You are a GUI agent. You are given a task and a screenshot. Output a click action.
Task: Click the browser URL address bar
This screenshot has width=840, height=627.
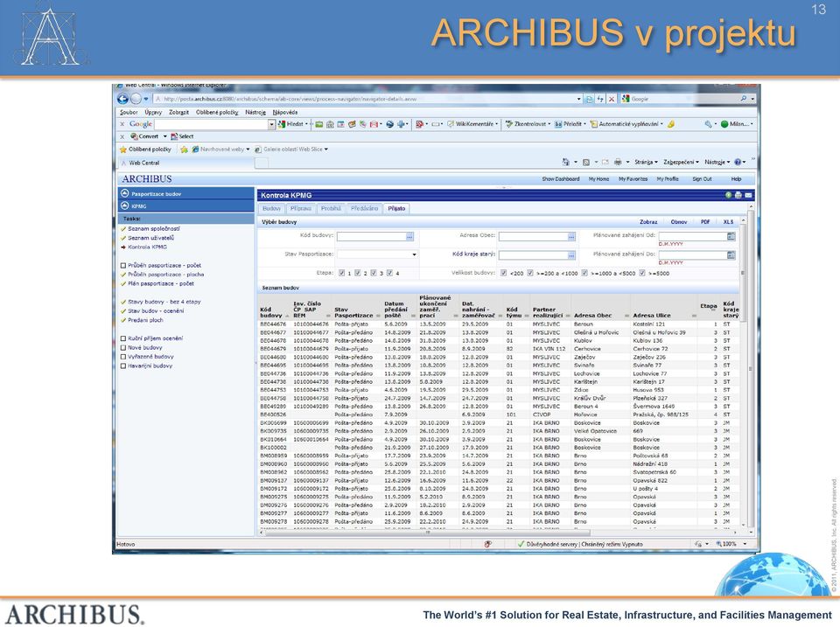365,99
